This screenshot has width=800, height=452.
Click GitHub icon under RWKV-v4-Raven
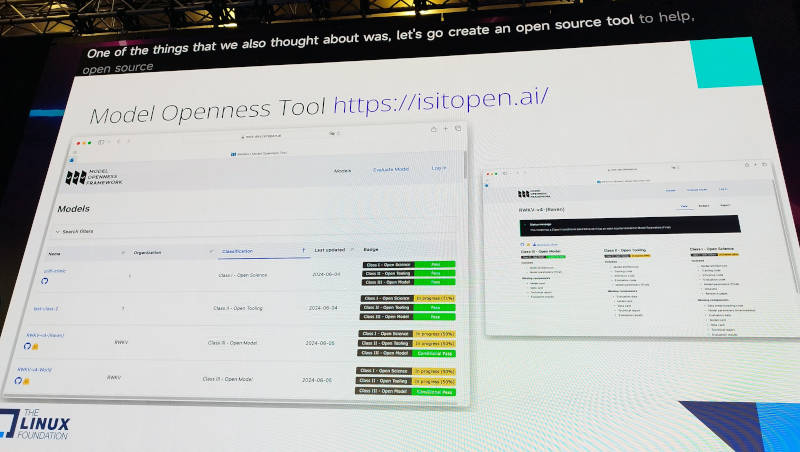(27, 346)
